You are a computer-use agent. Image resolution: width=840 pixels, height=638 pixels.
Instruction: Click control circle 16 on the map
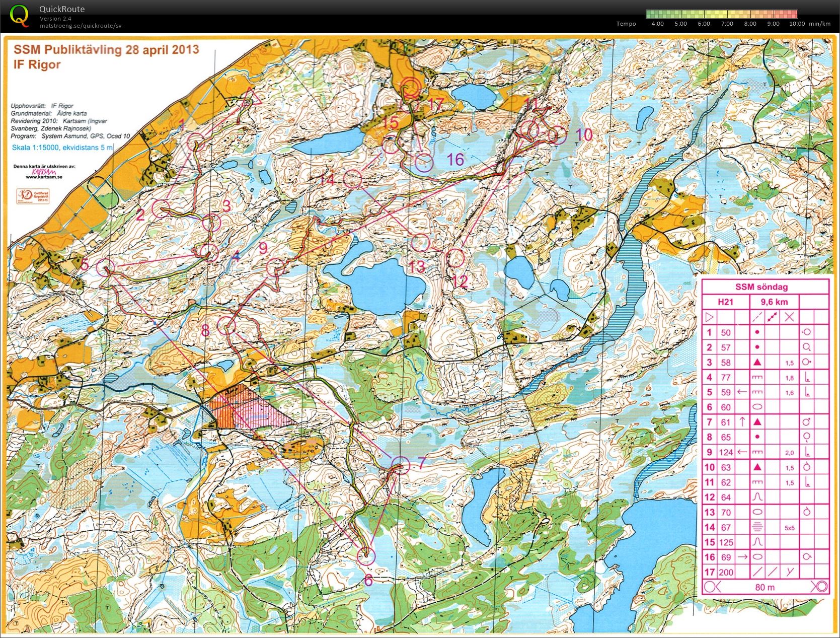pyautogui.click(x=424, y=163)
